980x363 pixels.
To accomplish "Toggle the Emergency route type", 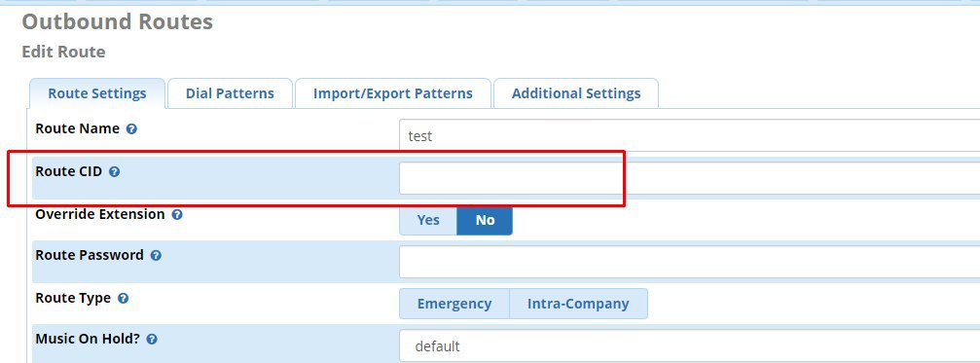I will [454, 304].
